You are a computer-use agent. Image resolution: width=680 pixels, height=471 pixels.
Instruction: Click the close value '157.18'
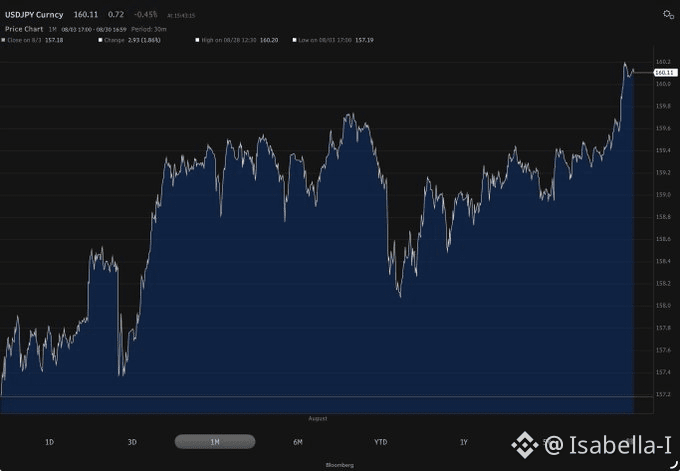point(54,40)
